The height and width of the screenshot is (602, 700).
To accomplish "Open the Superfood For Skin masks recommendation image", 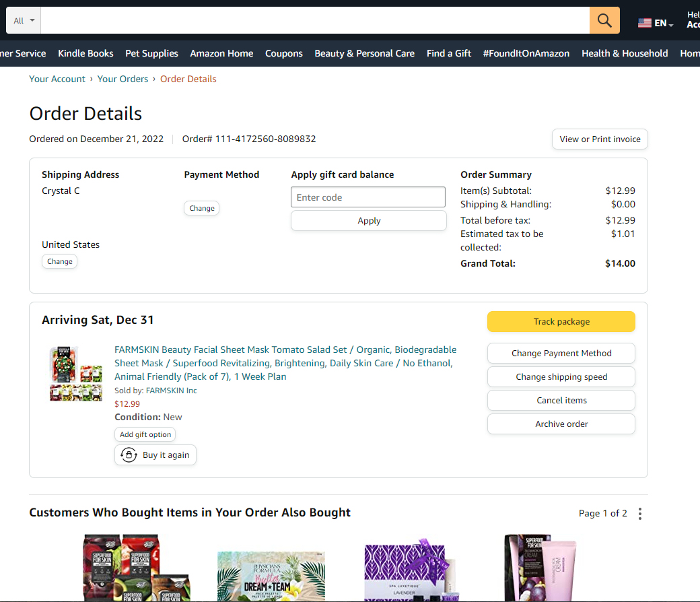I will pos(137,568).
